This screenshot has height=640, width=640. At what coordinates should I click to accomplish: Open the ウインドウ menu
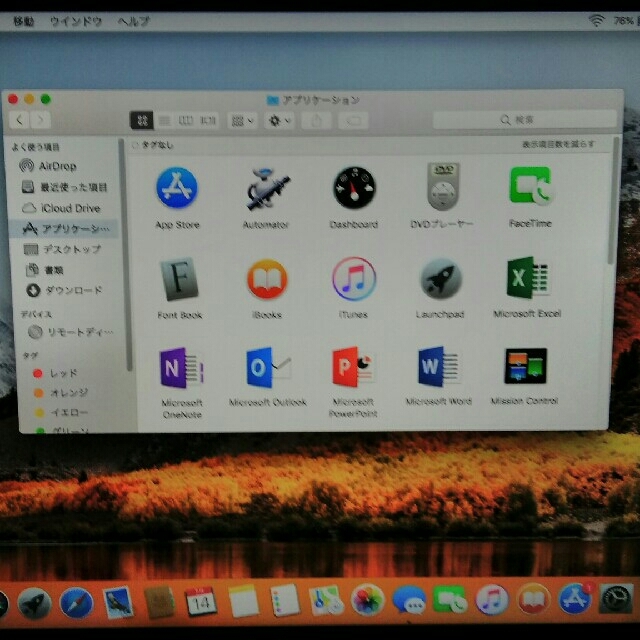pyautogui.click(x=76, y=21)
